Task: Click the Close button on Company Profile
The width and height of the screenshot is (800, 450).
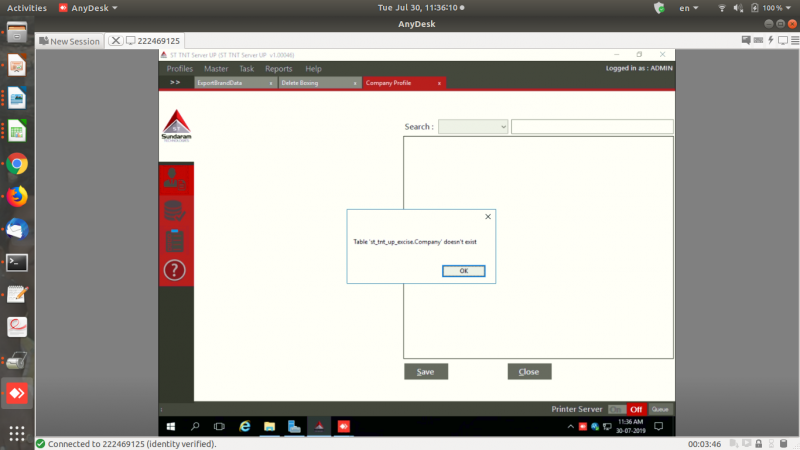Action: click(529, 371)
